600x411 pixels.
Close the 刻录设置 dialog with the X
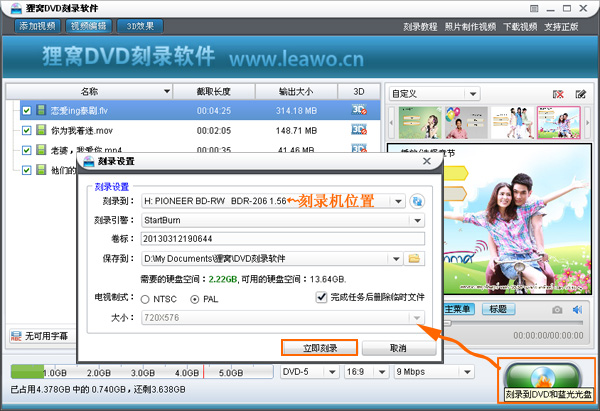427,161
